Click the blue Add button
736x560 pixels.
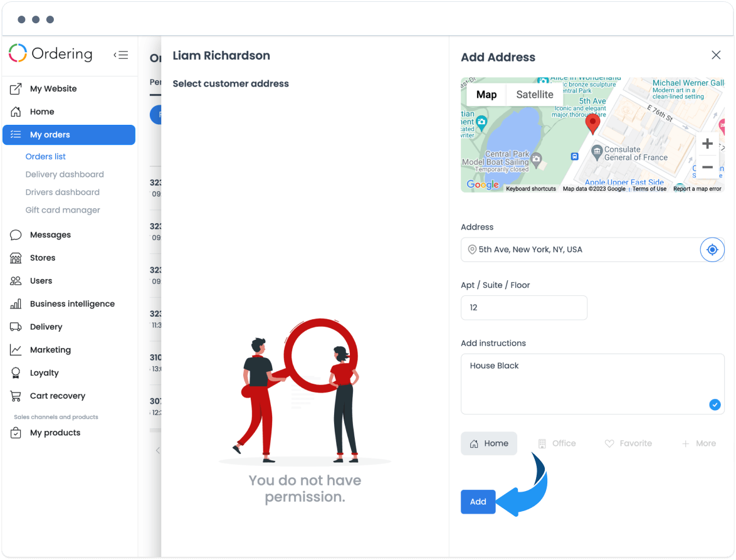click(478, 502)
